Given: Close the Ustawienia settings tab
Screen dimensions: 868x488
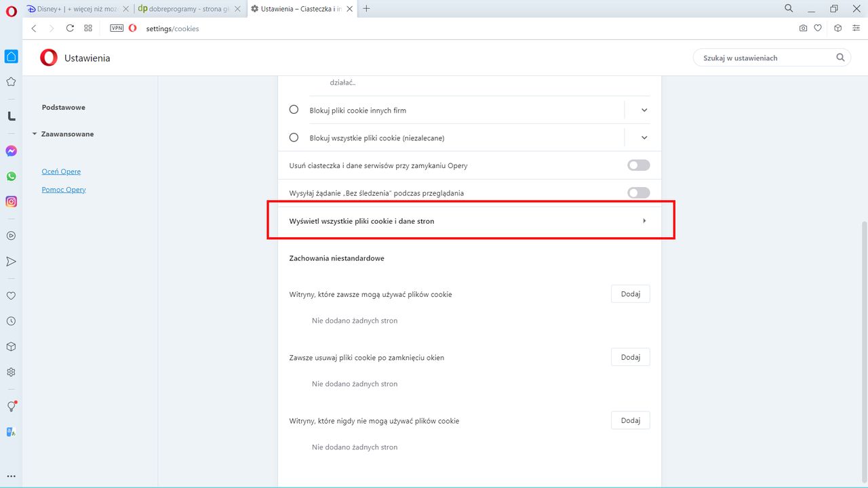Looking at the screenshot, I should 349,9.
